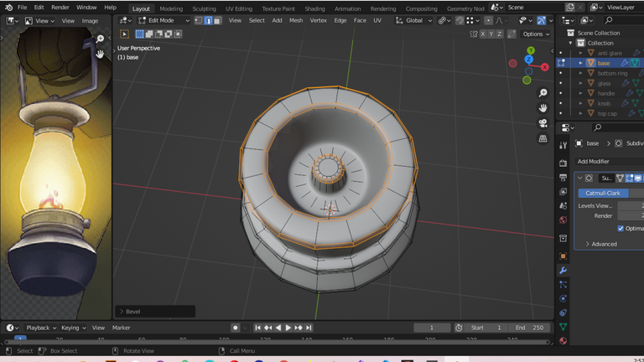Expand the Advanced section
This screenshot has width=644, height=362.
601,244
